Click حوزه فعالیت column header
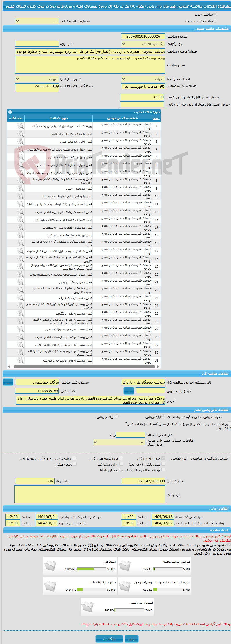This screenshot has height=644, width=231. 59,118
